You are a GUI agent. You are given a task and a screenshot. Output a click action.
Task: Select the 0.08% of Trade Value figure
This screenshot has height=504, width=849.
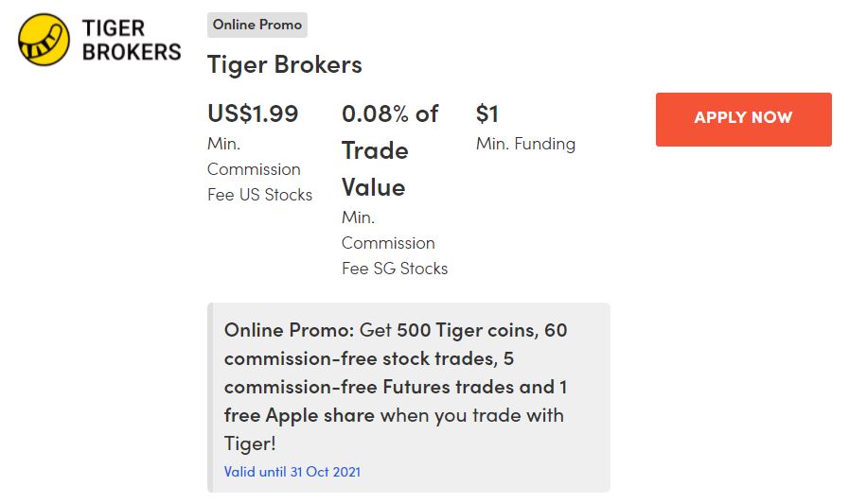coord(389,150)
